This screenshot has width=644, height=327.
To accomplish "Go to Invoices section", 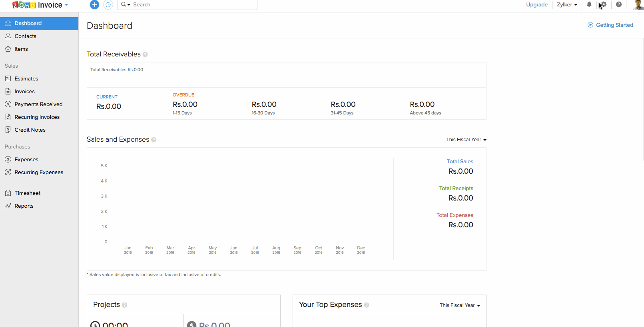I will point(39,91).
